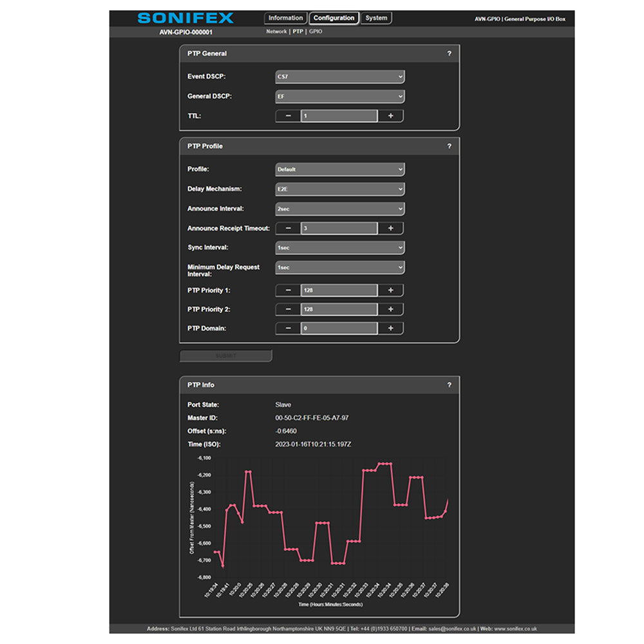Open the System tab

click(x=376, y=18)
